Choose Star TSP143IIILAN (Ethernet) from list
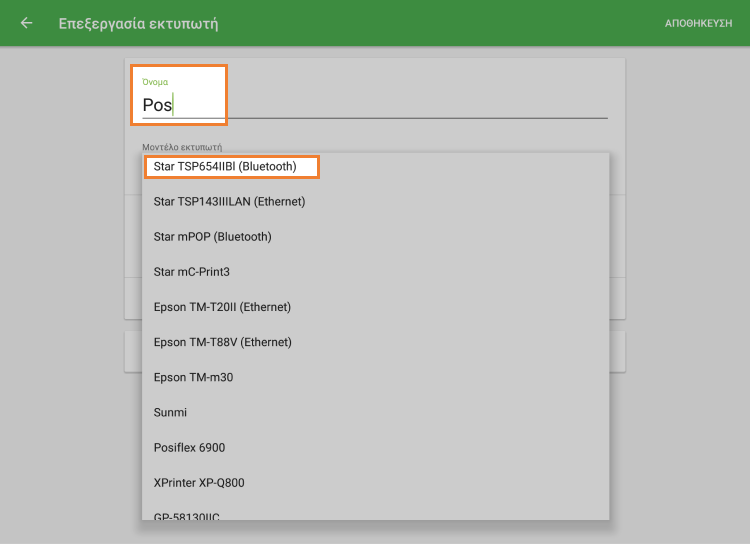The height and width of the screenshot is (544, 750). (229, 201)
